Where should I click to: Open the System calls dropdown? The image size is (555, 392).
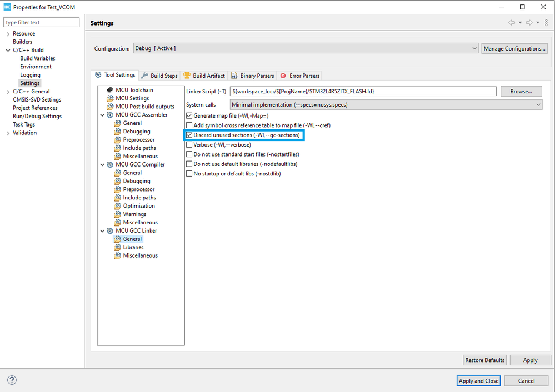[386, 105]
